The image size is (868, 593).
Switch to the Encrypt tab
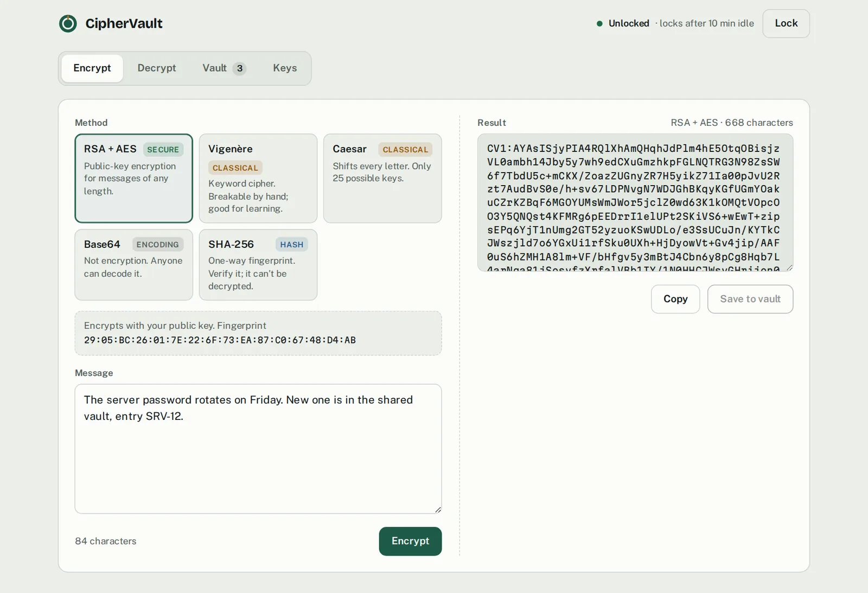(92, 68)
